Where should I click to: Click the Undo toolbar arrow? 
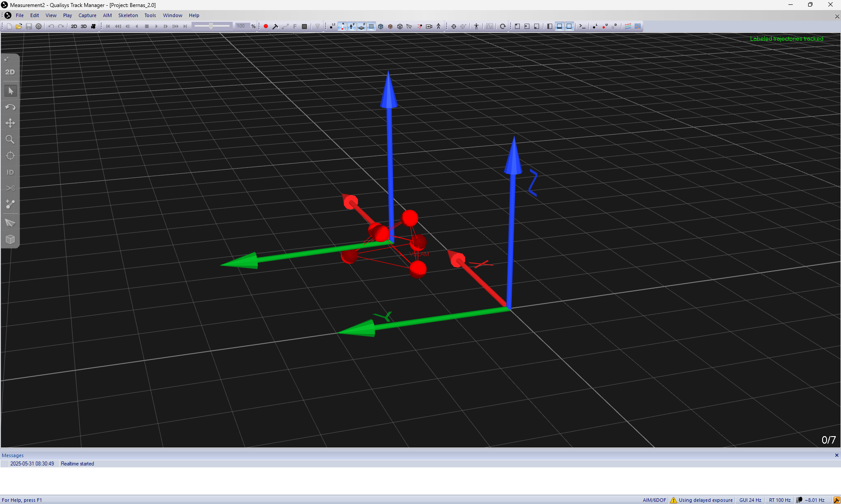(x=51, y=26)
